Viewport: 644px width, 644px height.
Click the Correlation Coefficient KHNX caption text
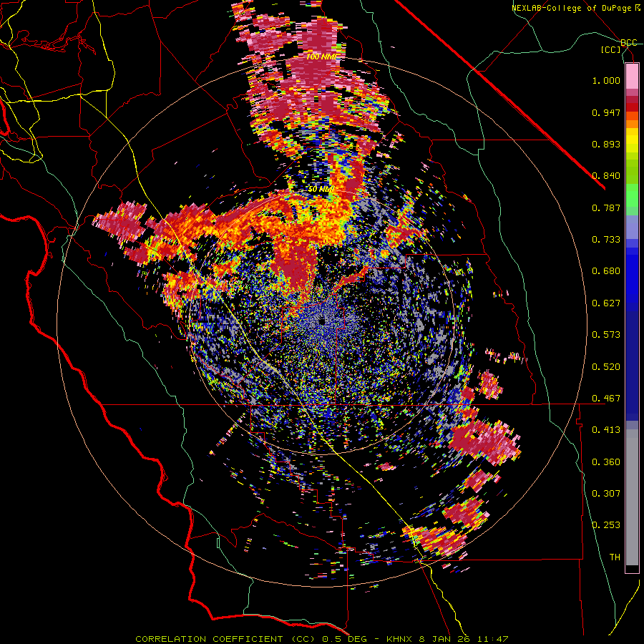point(322,639)
